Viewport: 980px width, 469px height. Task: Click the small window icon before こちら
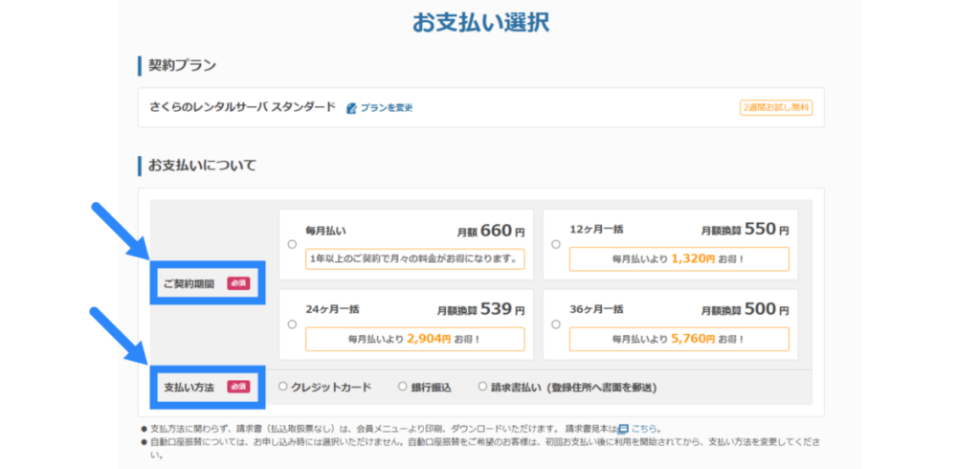623,429
